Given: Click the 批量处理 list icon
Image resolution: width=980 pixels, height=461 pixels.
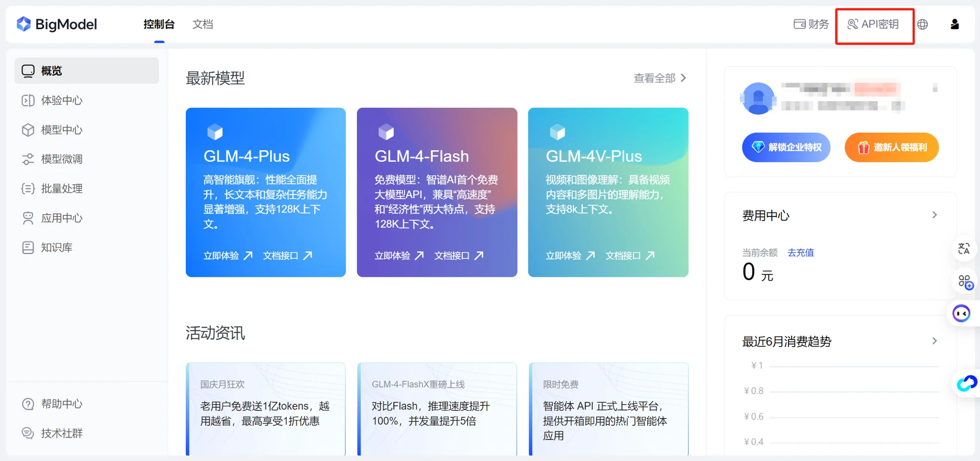Looking at the screenshot, I should click(x=28, y=189).
